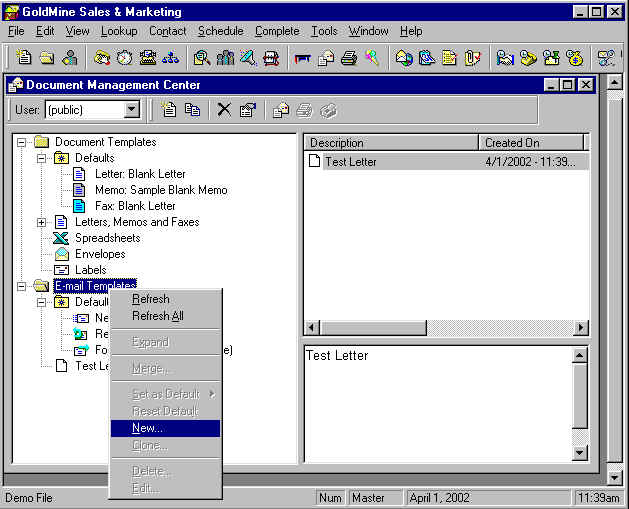629x509 pixels.
Task: Collapse the E-mail Templates tree node
Action: pyautogui.click(x=21, y=286)
